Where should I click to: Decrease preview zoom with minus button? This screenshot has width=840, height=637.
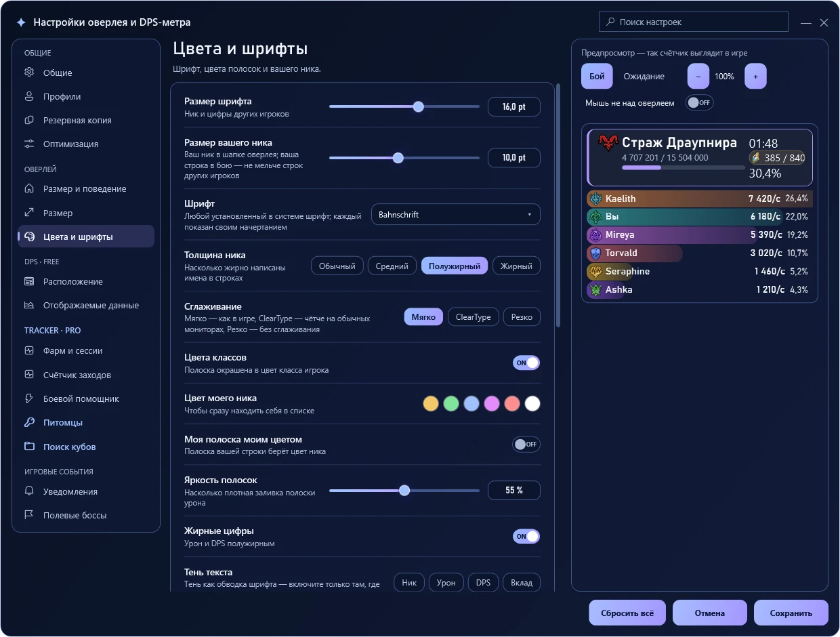(698, 77)
